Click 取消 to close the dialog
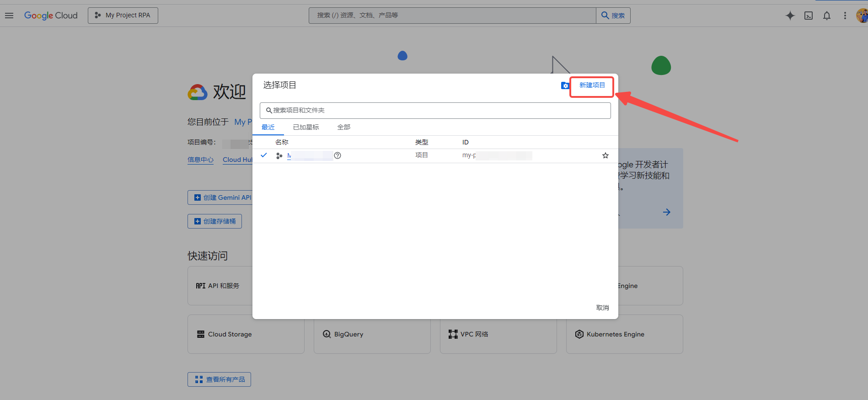This screenshot has height=400, width=868. click(602, 308)
